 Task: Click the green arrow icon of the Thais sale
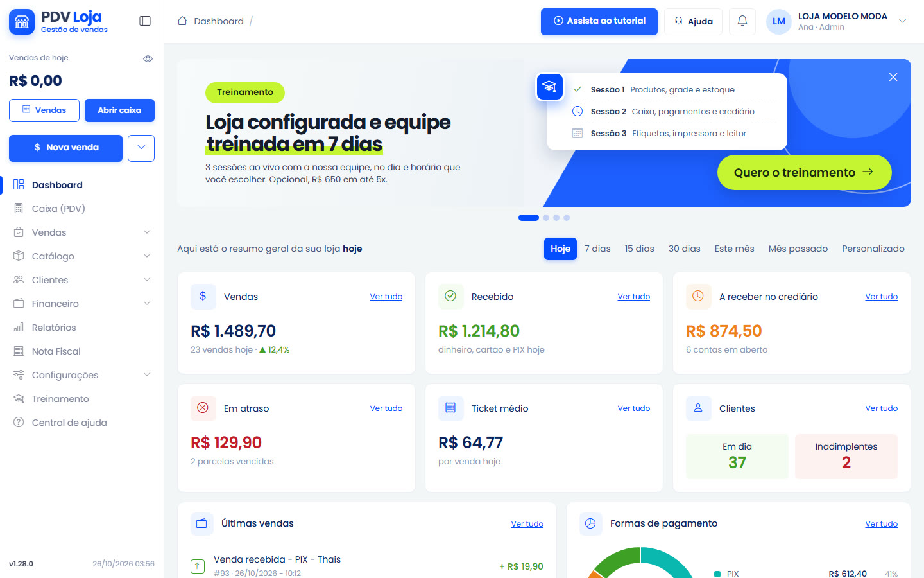point(198,566)
